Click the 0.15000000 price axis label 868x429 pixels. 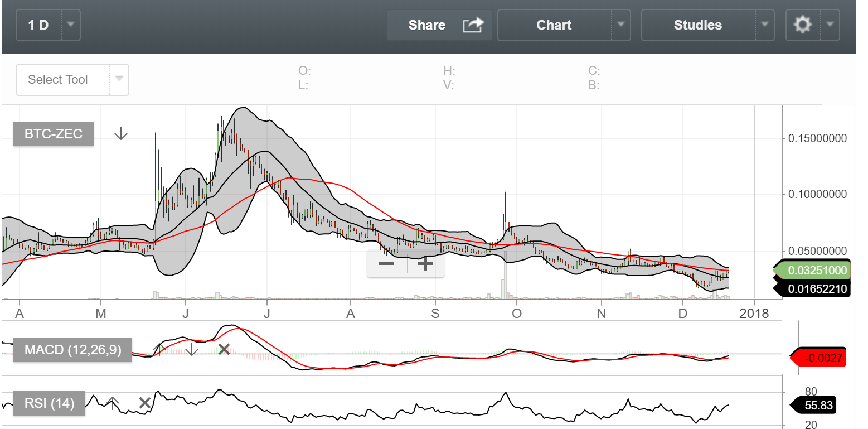[x=817, y=138]
